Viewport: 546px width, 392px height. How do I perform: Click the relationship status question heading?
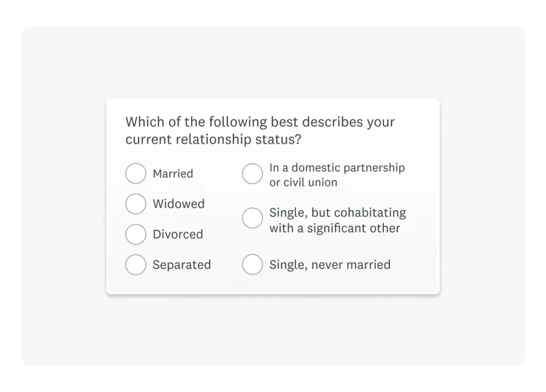tap(260, 130)
